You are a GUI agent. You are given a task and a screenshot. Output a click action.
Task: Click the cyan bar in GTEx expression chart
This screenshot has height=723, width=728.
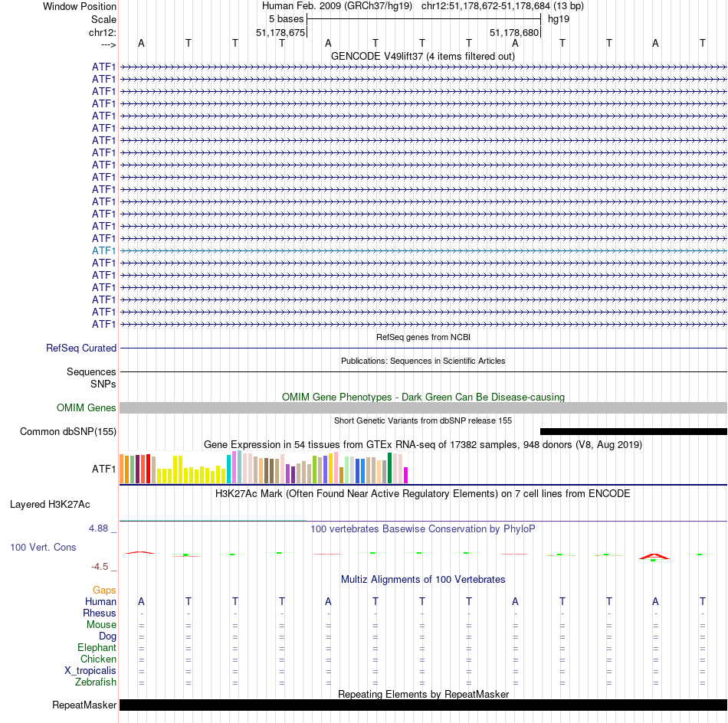coord(228,469)
